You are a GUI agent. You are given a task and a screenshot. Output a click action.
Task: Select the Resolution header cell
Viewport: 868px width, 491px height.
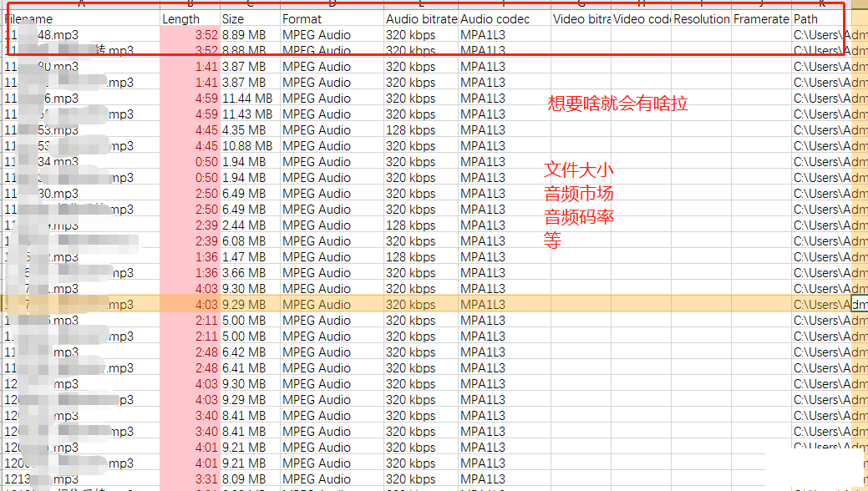[x=702, y=19]
